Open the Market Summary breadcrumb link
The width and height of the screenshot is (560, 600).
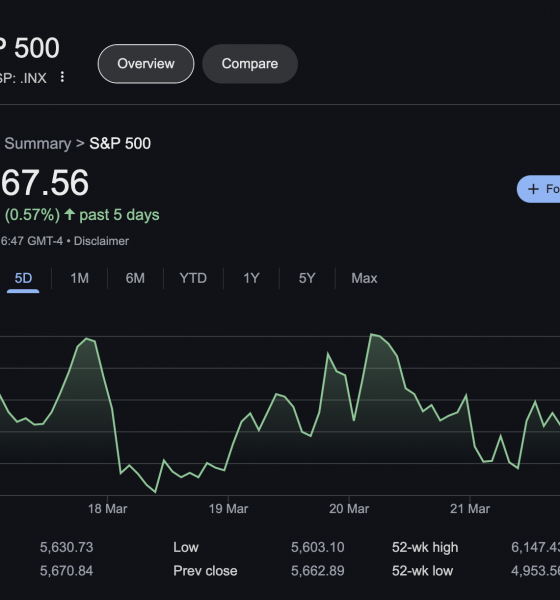click(37, 143)
